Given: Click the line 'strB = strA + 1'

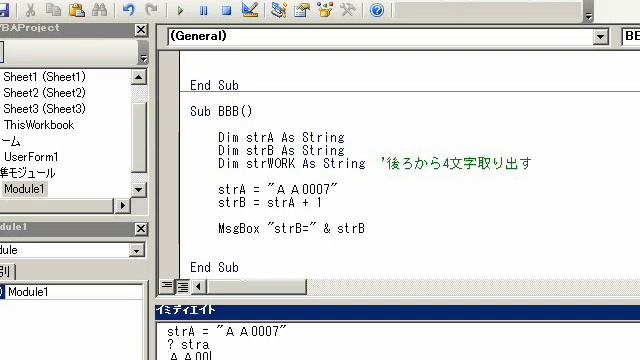Looking at the screenshot, I should point(270,202).
